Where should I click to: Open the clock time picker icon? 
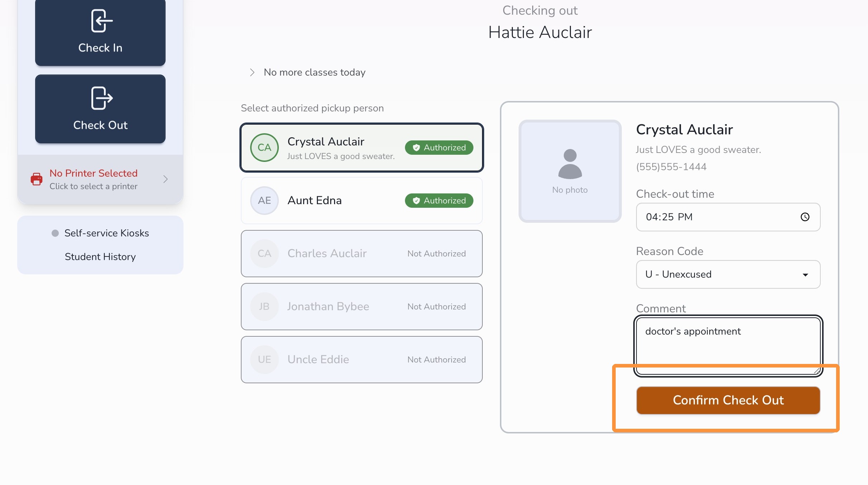805,217
